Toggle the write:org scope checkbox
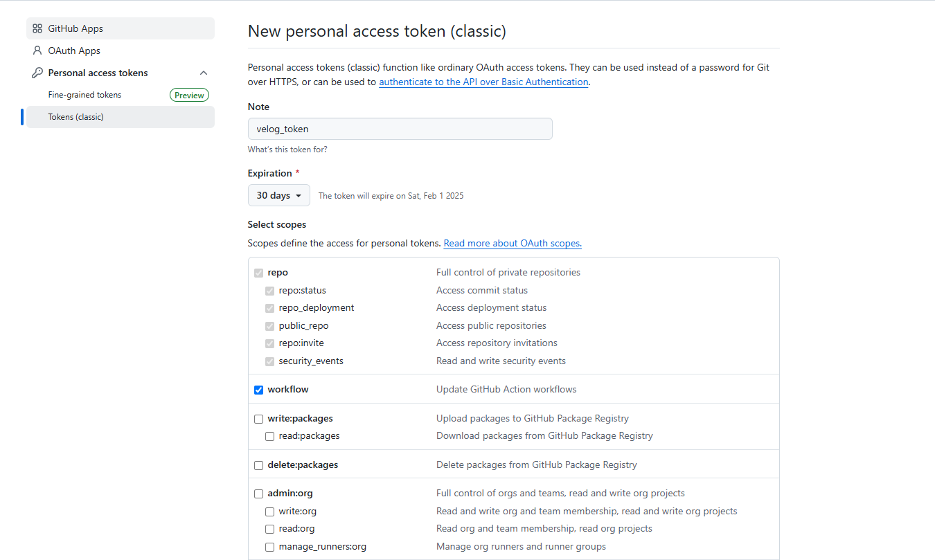 point(269,512)
